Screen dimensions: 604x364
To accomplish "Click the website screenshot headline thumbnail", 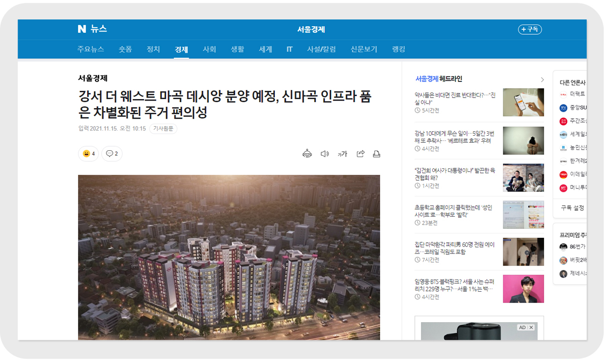I will [x=523, y=215].
